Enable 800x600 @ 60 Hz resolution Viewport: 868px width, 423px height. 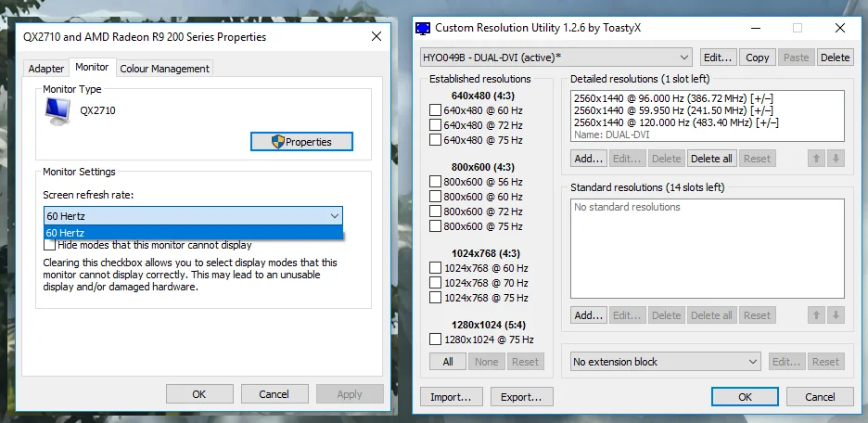435,197
